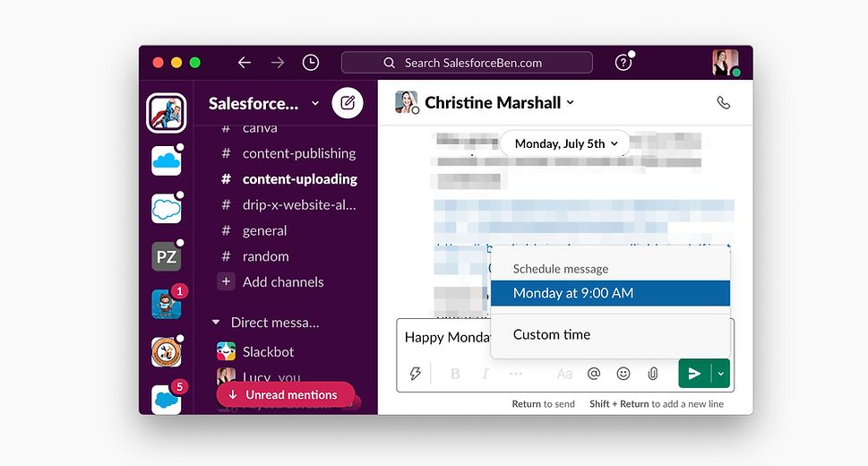Attach a file with the paperclip

click(653, 374)
